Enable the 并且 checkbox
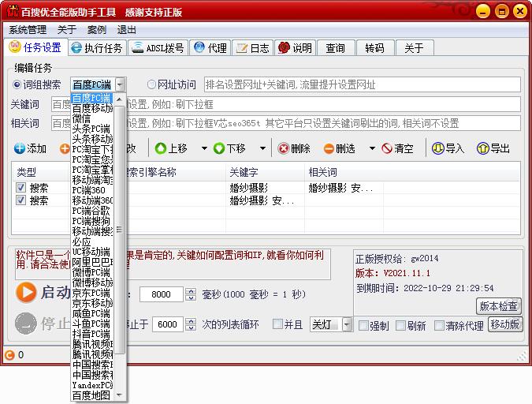532x404 pixels. coord(277,324)
